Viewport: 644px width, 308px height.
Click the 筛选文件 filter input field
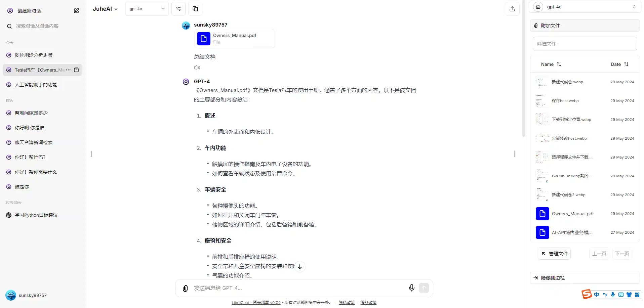coord(585,44)
